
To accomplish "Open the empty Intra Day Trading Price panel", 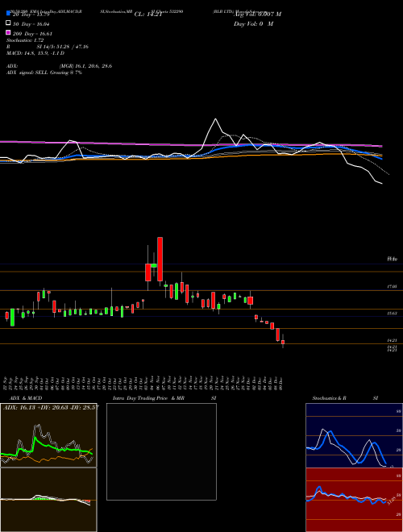I will 161,451.
